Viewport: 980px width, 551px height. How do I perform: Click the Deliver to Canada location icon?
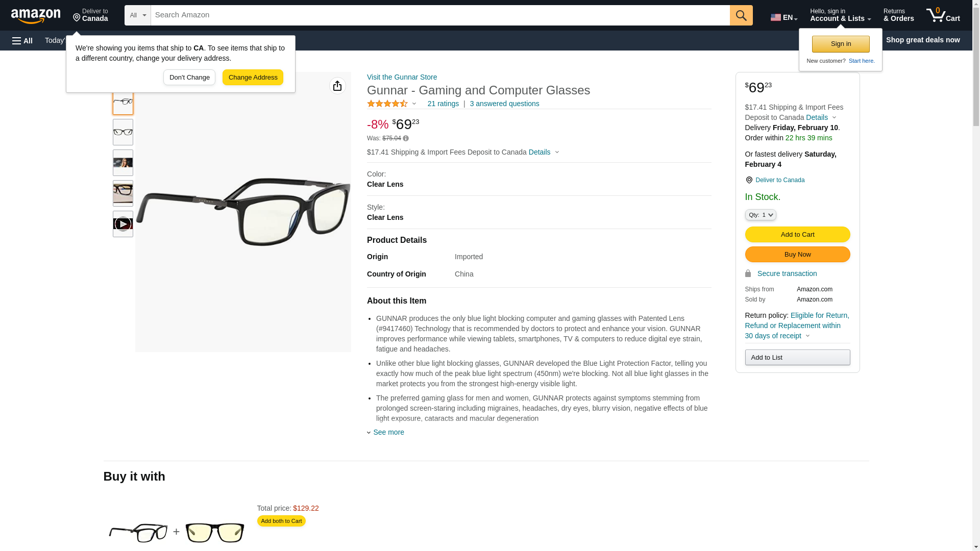tap(749, 180)
